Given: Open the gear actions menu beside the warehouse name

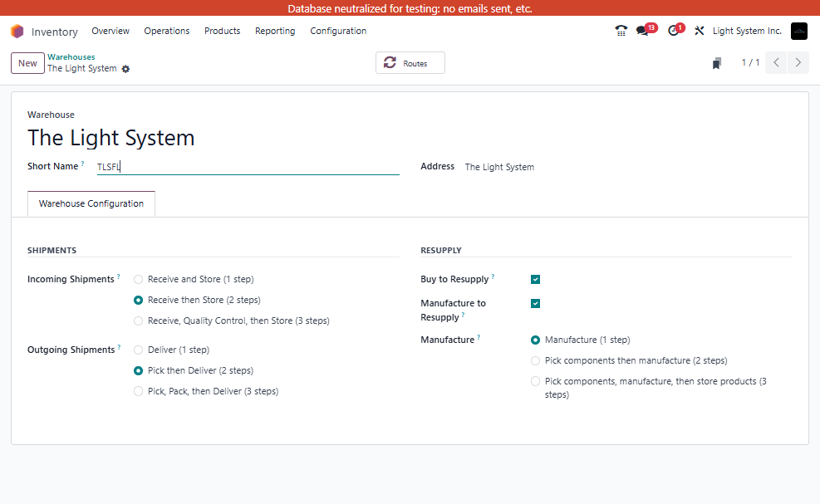Looking at the screenshot, I should point(125,69).
